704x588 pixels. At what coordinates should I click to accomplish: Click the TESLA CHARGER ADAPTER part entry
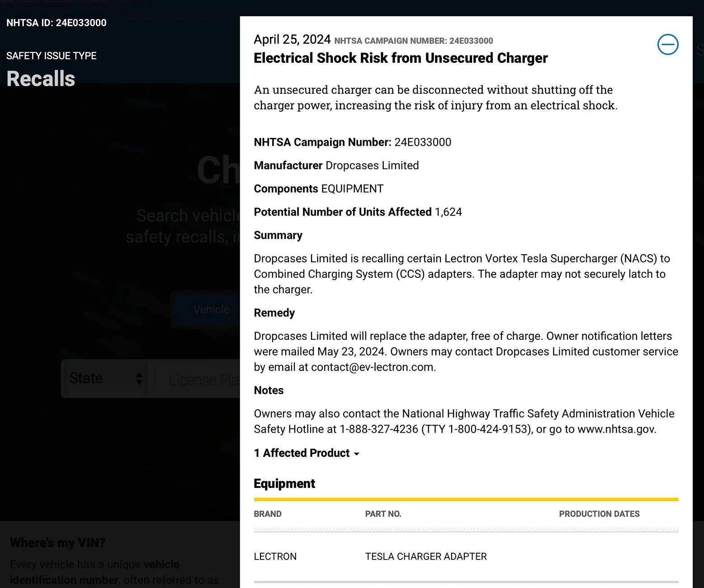click(425, 556)
